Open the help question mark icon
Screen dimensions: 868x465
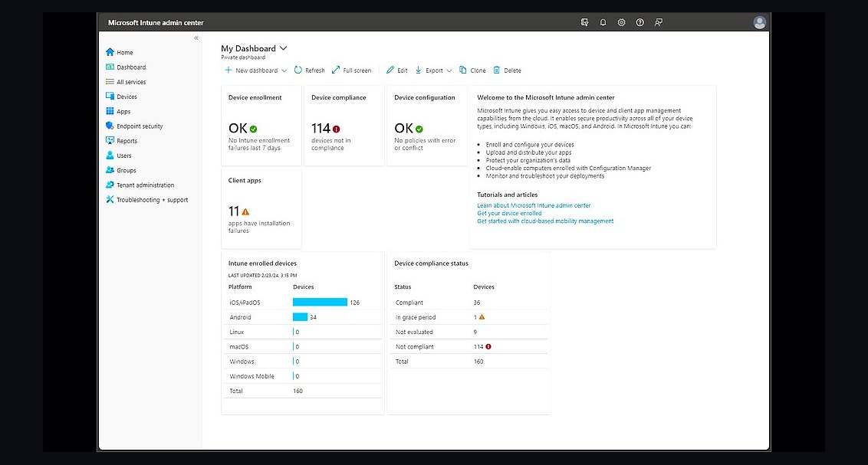tap(640, 23)
